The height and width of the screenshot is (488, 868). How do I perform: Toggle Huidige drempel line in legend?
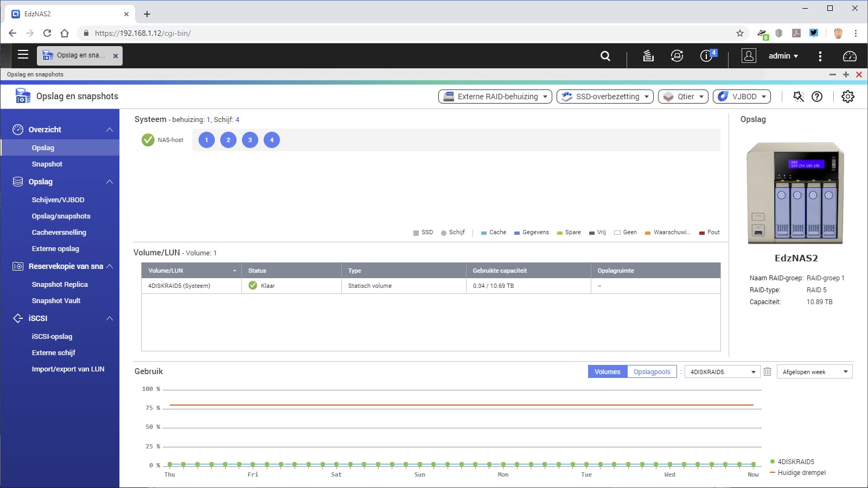tap(798, 473)
